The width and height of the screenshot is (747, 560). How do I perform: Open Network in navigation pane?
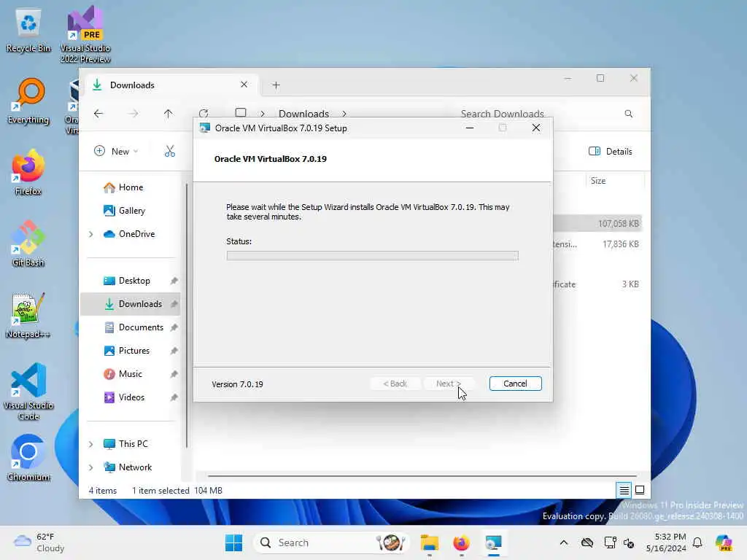(x=135, y=467)
